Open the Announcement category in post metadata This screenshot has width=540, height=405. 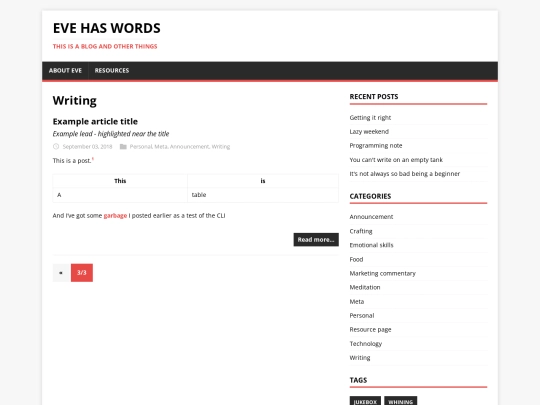(189, 147)
